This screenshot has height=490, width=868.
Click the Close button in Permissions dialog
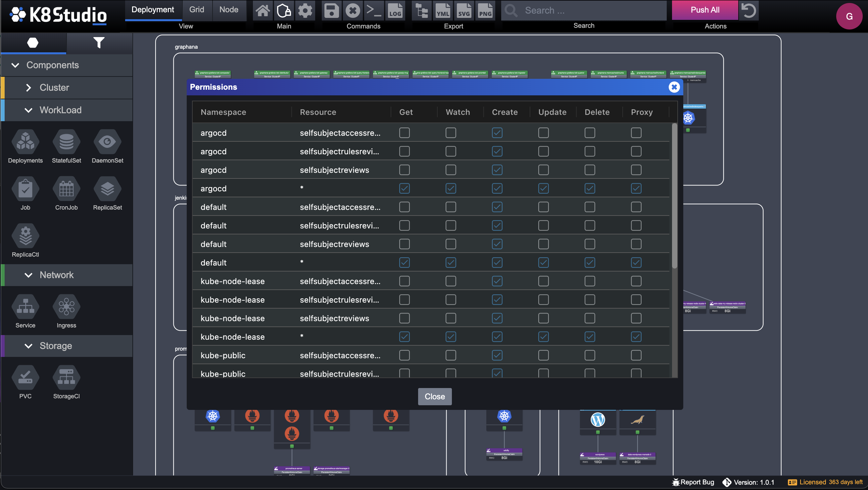[x=435, y=397]
